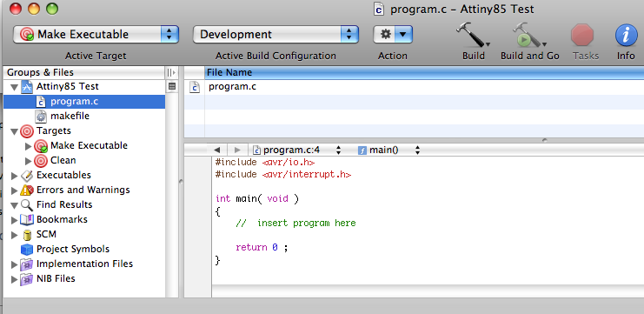Click the small list-options icon under the header splitter
Viewport: 644px width, 314px height.
point(172,86)
